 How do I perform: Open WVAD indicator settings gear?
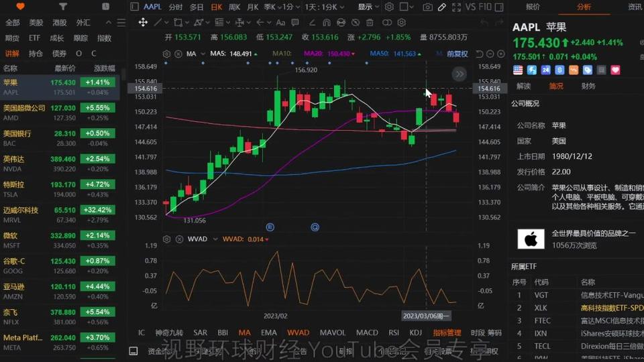tap(166, 239)
